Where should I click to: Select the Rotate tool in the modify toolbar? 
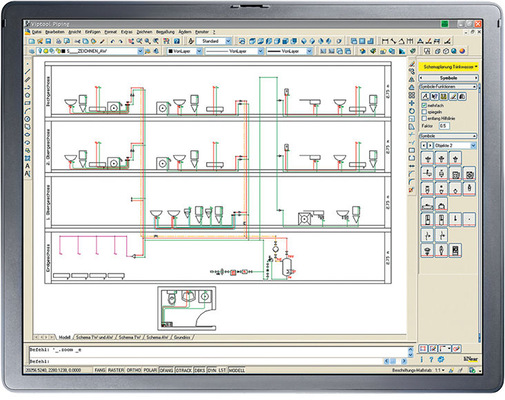(412, 111)
